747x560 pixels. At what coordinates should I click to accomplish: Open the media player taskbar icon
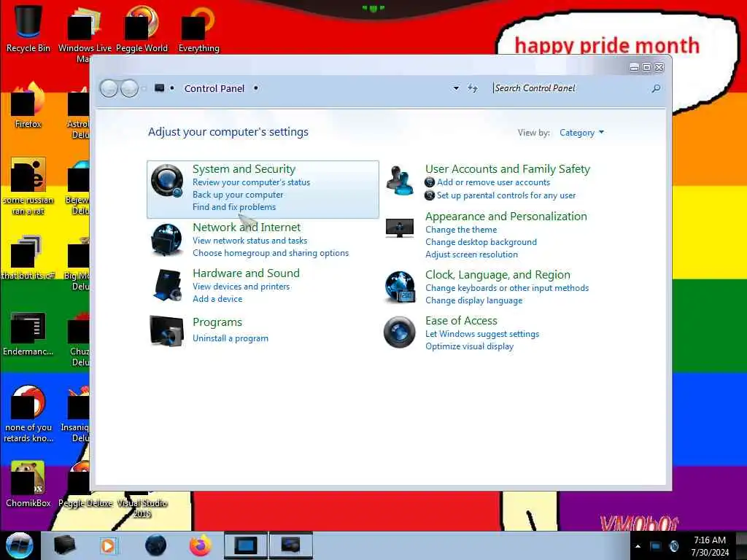[108, 545]
